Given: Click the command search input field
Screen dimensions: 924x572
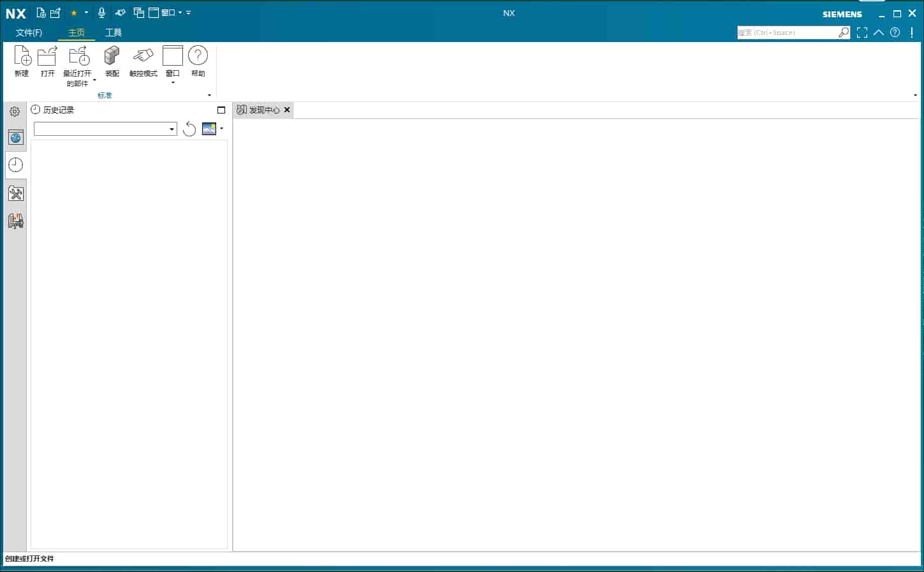Looking at the screenshot, I should [787, 33].
